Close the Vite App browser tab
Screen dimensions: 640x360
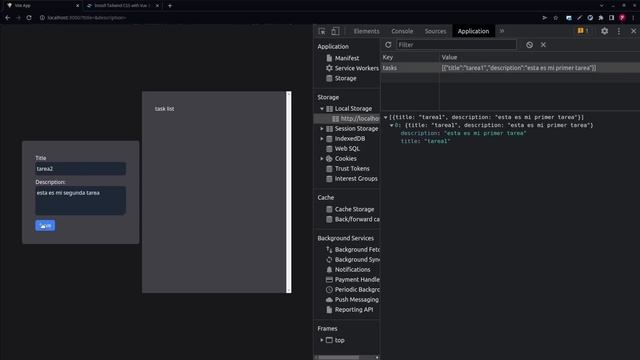click(78, 6)
